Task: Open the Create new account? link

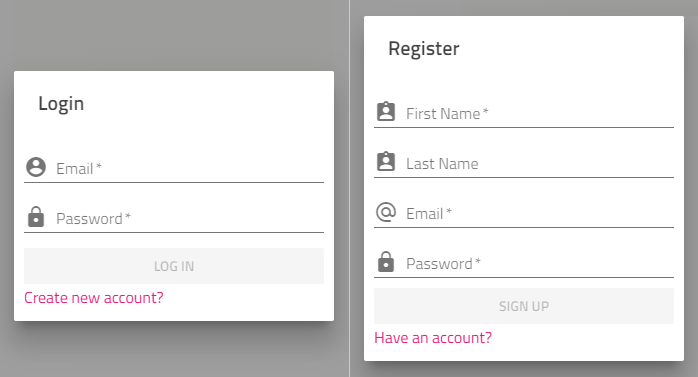Action: [94, 298]
